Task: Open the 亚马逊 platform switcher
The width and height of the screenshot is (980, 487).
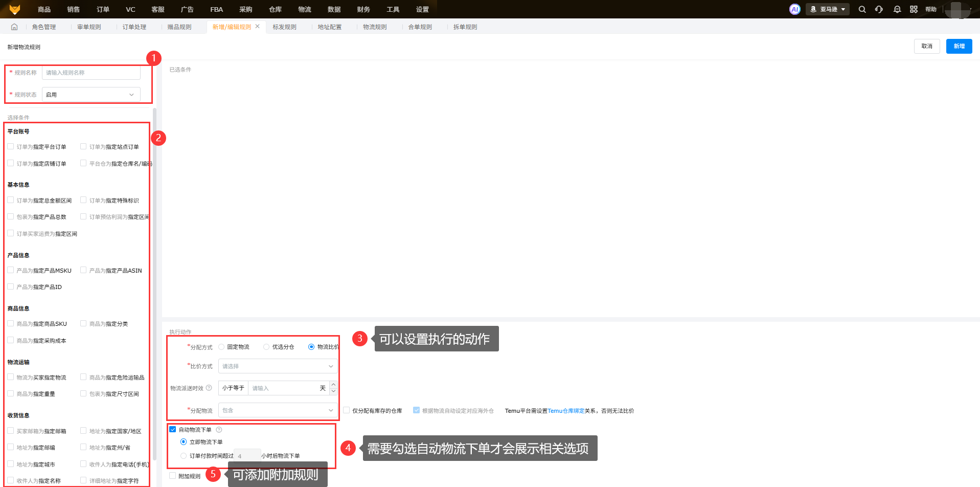Action: click(x=828, y=9)
